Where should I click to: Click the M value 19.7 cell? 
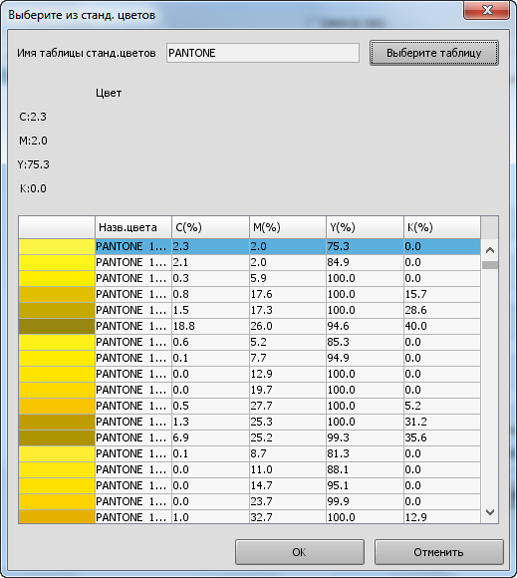(x=288, y=390)
